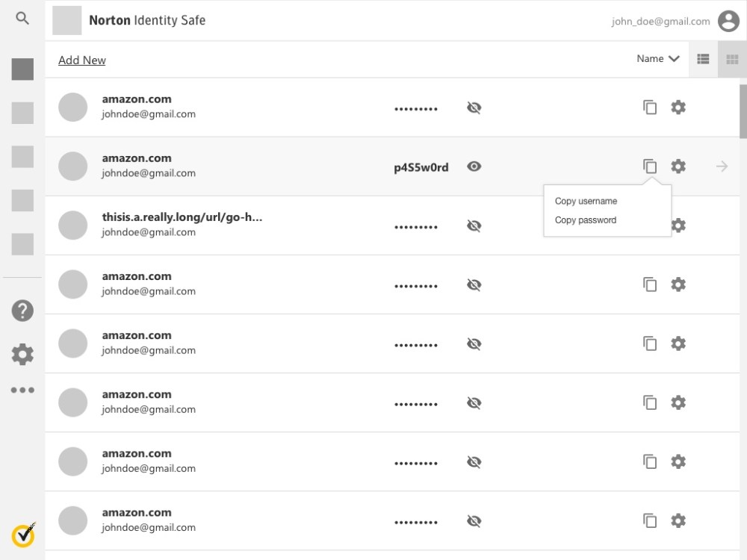Click the three dots more icon

22,390
